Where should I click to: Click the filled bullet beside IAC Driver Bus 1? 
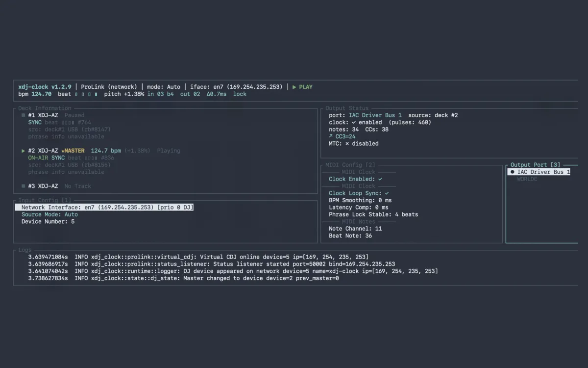coord(513,172)
